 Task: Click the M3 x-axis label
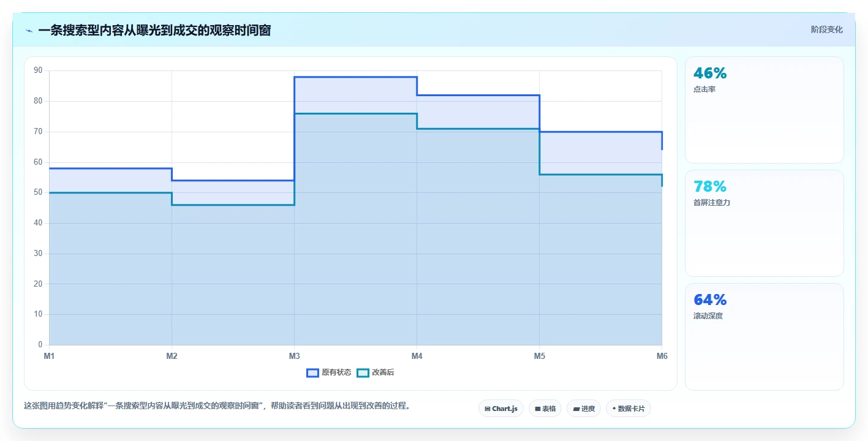click(294, 356)
